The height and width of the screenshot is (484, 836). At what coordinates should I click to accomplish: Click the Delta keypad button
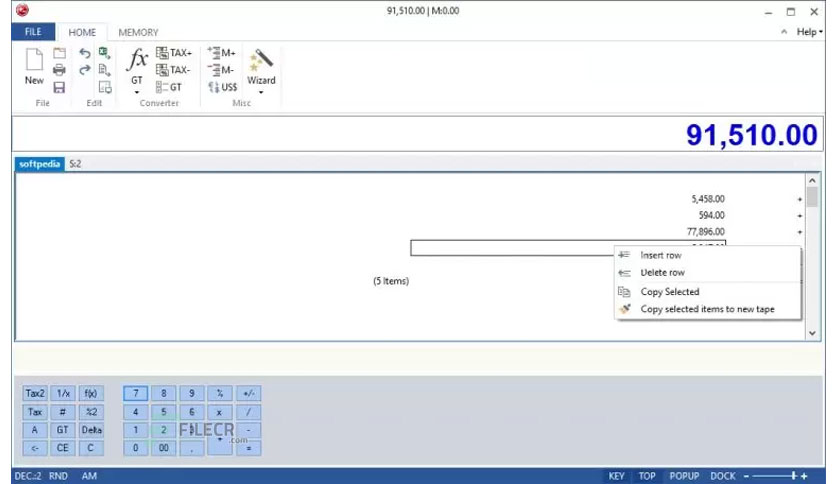pyautogui.click(x=91, y=430)
